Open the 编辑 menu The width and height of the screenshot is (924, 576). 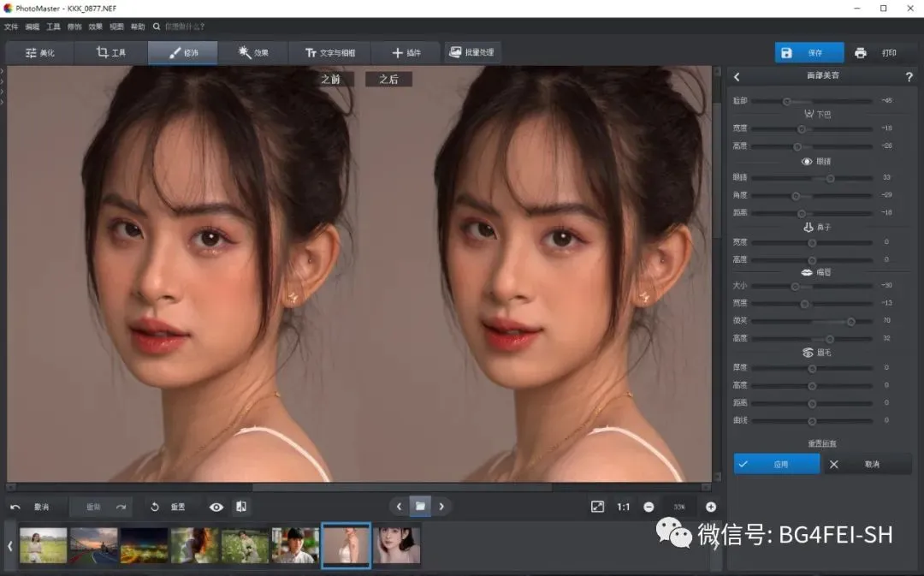click(x=33, y=27)
